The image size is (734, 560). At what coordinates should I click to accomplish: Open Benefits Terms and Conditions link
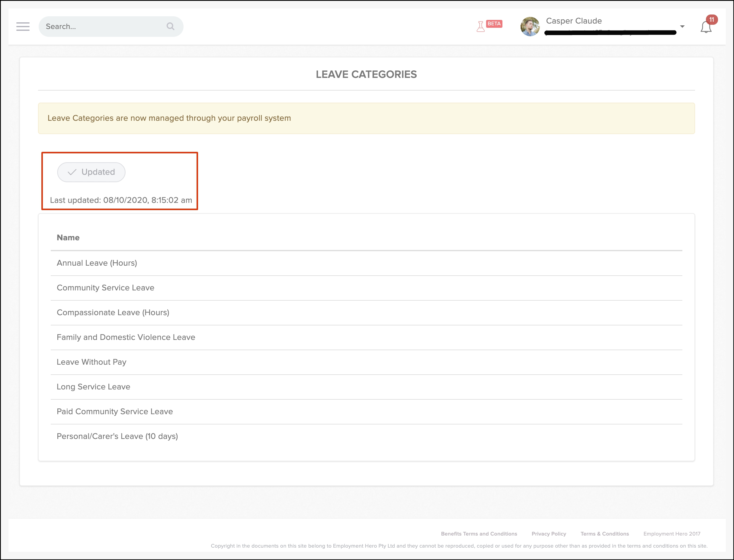pos(479,534)
